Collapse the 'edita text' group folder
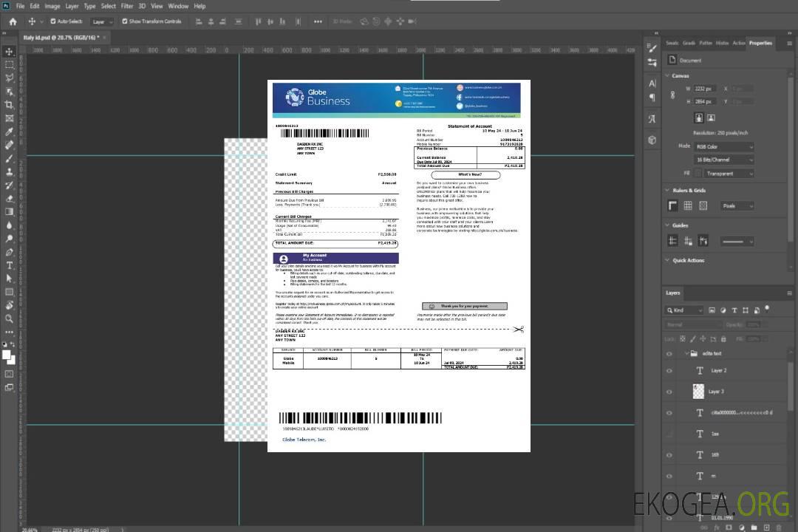The image size is (798, 532). pos(686,353)
